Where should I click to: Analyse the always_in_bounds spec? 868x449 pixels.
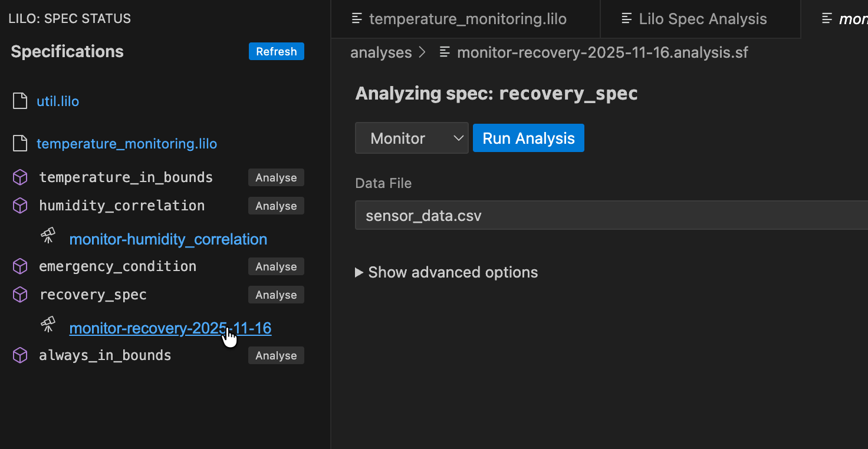click(x=276, y=355)
